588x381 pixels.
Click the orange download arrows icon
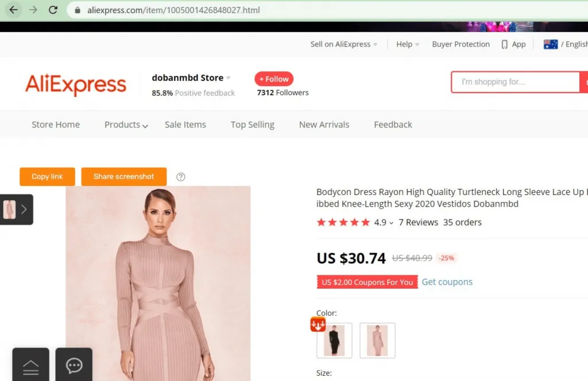pyautogui.click(x=318, y=324)
